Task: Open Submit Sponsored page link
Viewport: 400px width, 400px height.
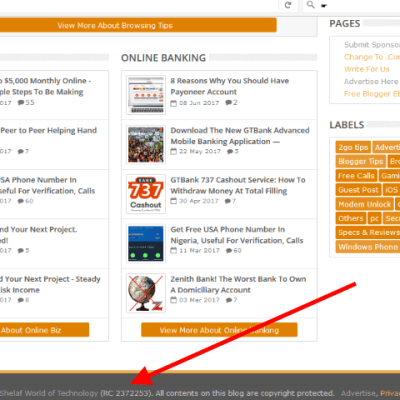Action: click(x=372, y=45)
